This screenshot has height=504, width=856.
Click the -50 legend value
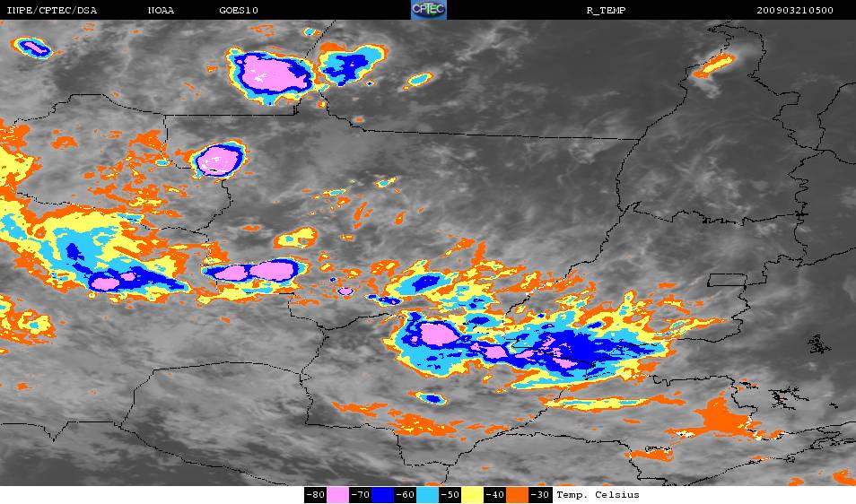point(450,495)
